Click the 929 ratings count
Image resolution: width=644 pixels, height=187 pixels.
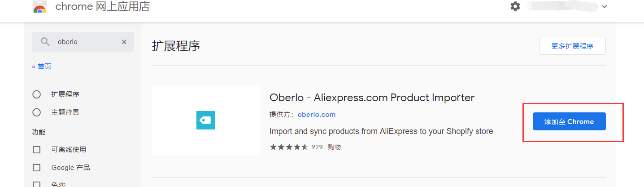point(317,147)
